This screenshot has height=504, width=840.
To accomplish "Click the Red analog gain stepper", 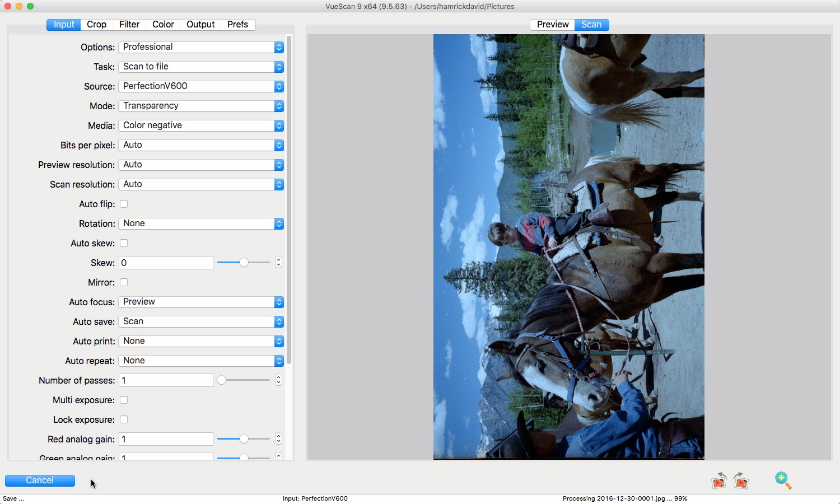I will [278, 439].
